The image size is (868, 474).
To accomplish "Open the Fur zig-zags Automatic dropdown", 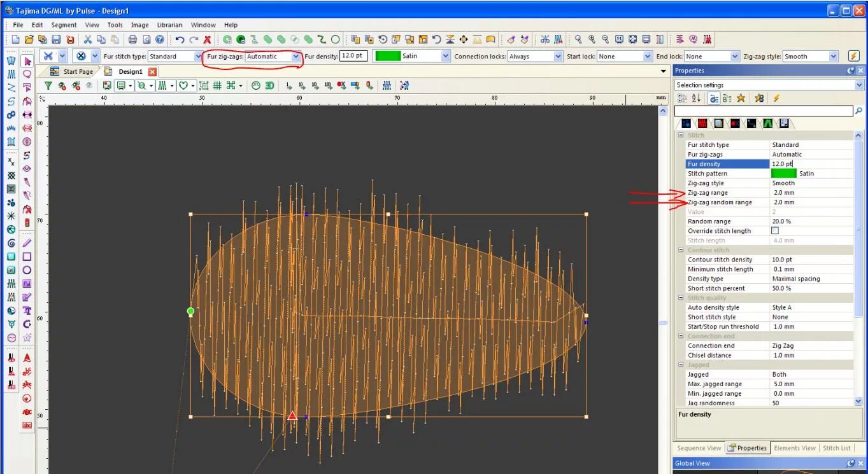I will click(274, 56).
